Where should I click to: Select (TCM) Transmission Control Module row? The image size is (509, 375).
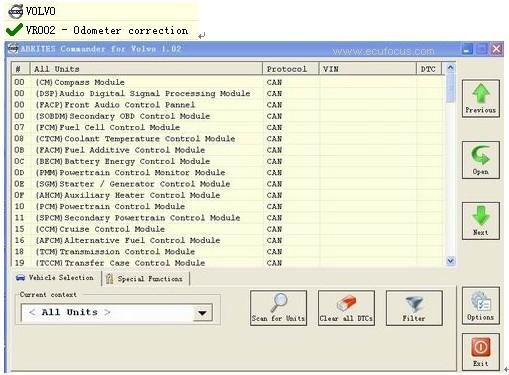228,252
